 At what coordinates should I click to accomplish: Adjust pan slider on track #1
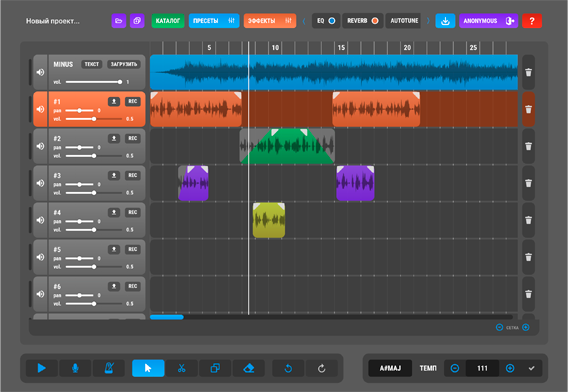point(80,110)
